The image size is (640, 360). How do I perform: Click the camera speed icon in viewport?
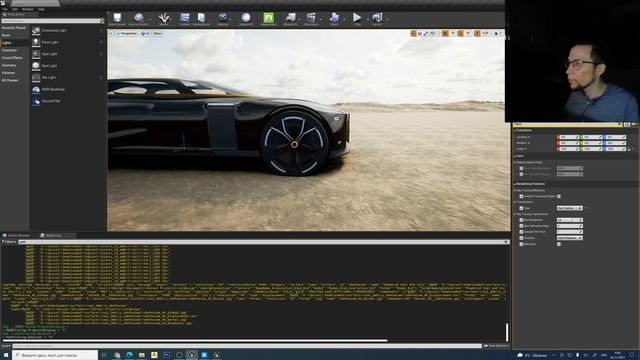click(498, 33)
